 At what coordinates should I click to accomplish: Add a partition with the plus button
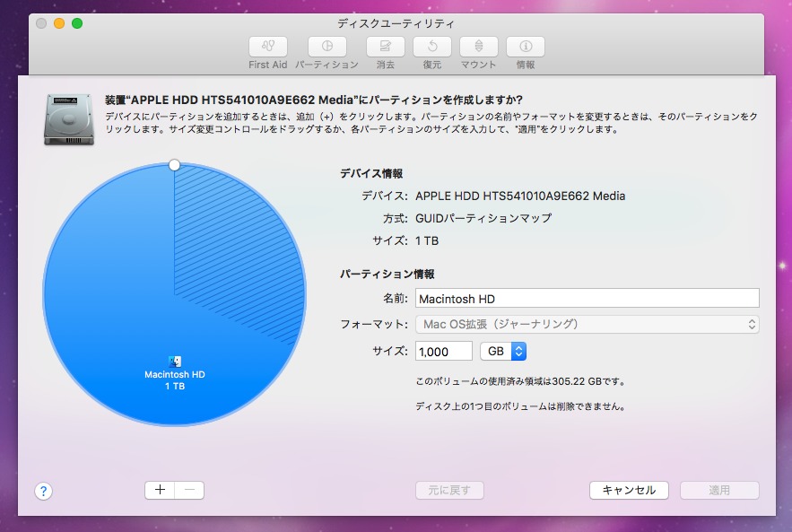click(160, 490)
